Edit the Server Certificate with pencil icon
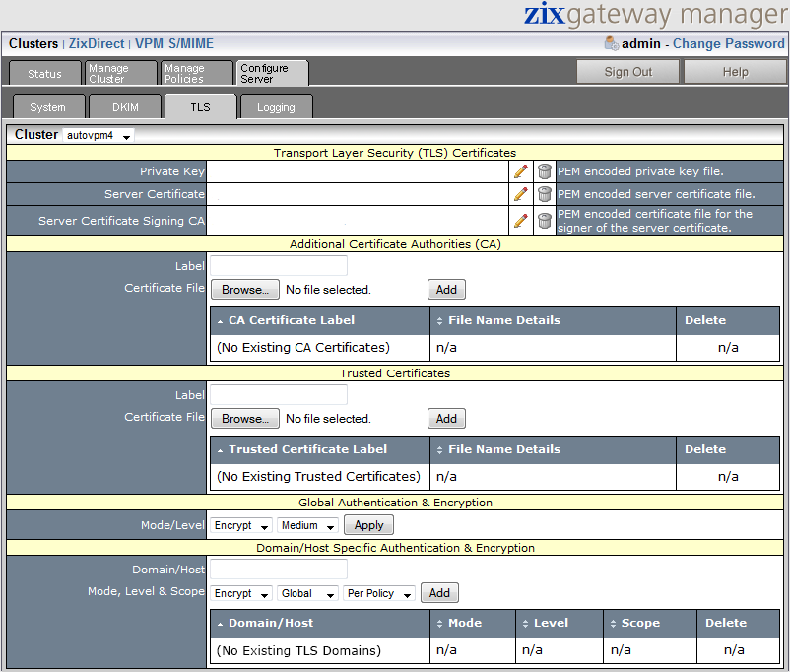790x672 pixels. pos(521,194)
